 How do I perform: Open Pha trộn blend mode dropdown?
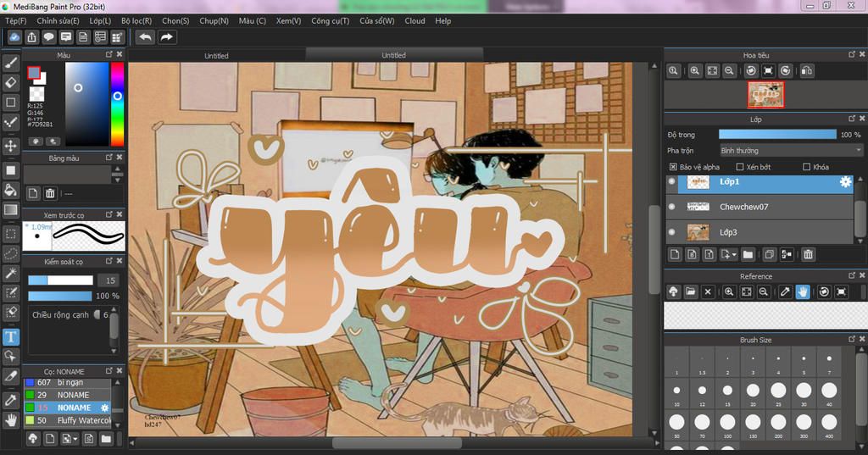pyautogui.click(x=791, y=151)
